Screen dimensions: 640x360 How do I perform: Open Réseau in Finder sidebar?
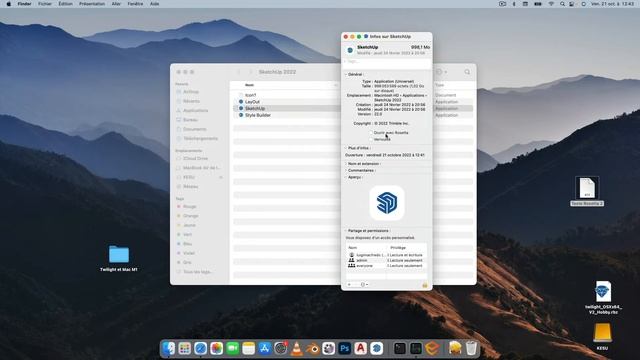click(190, 187)
